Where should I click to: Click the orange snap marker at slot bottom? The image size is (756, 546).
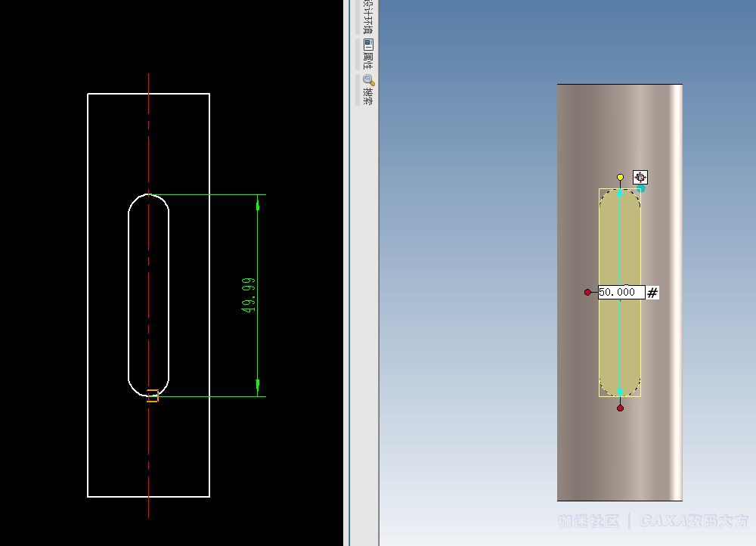point(153,396)
